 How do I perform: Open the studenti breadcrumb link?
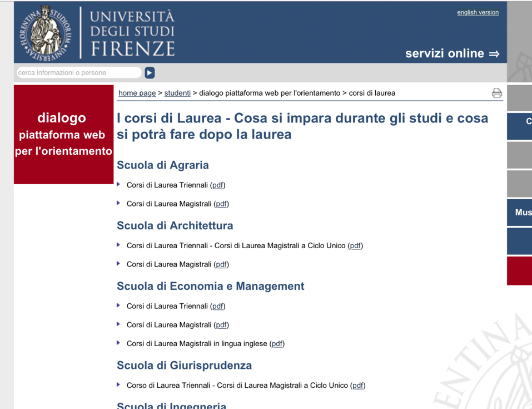click(177, 93)
